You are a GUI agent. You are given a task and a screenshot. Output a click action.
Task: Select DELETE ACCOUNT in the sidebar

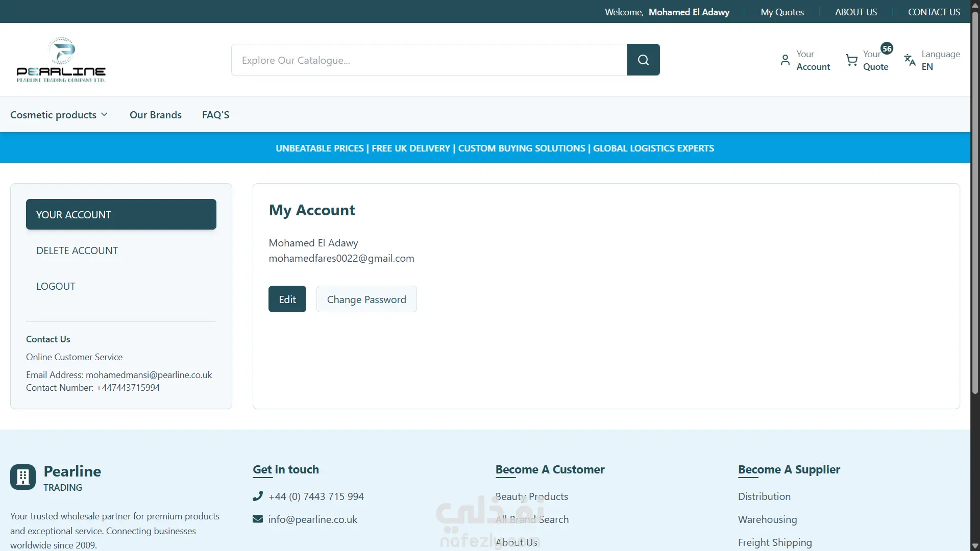[x=121, y=251]
